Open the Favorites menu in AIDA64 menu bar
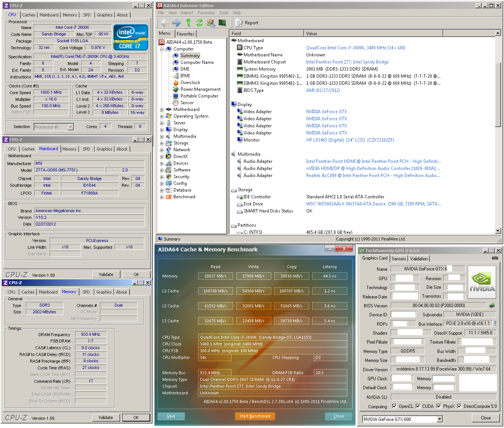The height and width of the screenshot is (428, 504). coord(206,13)
